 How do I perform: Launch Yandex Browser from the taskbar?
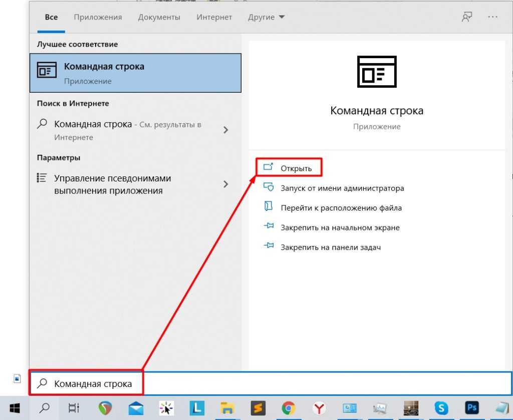coord(319,408)
